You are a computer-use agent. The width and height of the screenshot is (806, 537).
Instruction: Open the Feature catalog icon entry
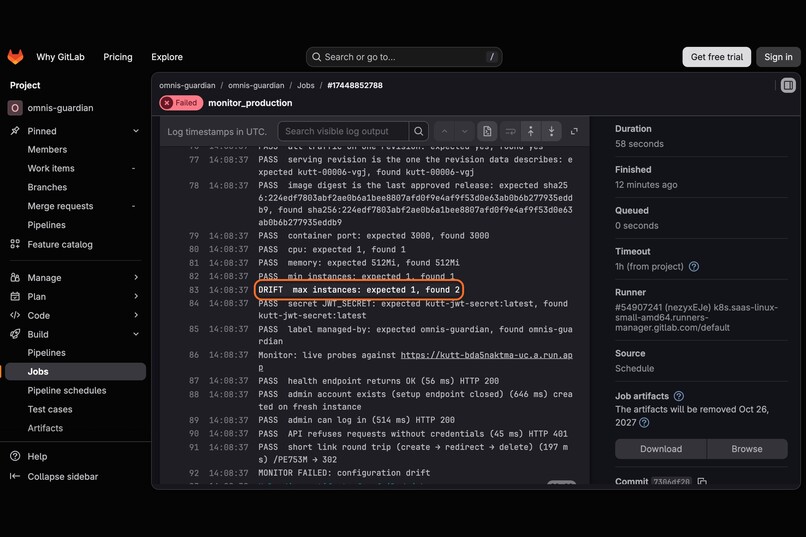15,244
